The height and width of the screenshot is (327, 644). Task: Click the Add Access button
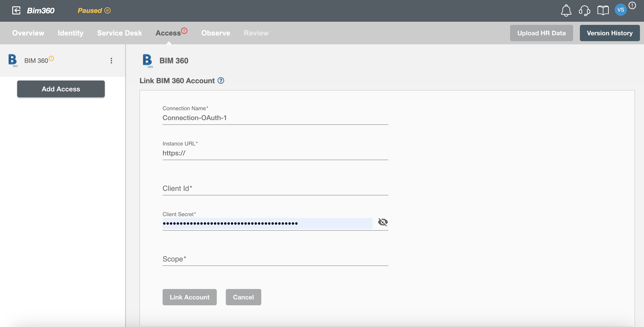click(61, 89)
